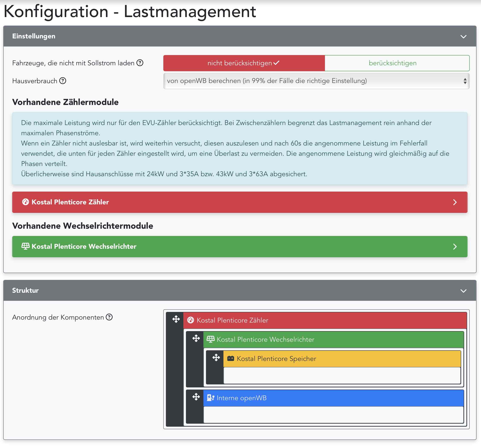Click help icon next to Fahrzeuge Sollstrom label
This screenshot has height=448, width=481.
[140, 63]
